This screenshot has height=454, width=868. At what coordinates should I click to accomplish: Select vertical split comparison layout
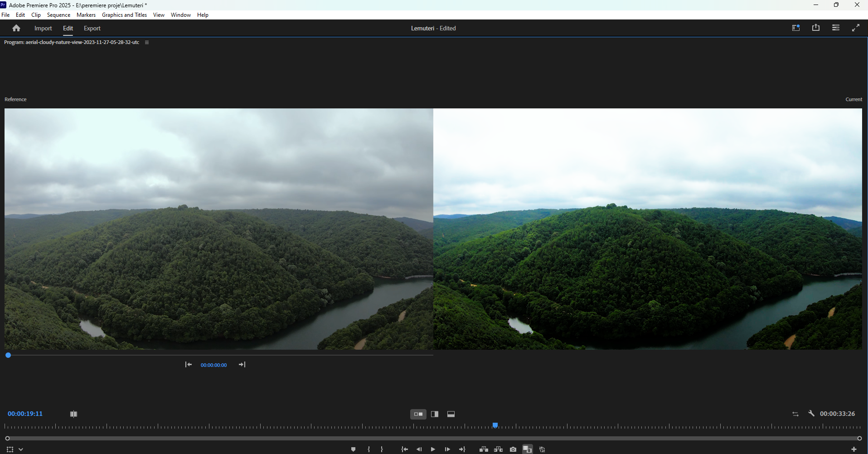point(435,414)
